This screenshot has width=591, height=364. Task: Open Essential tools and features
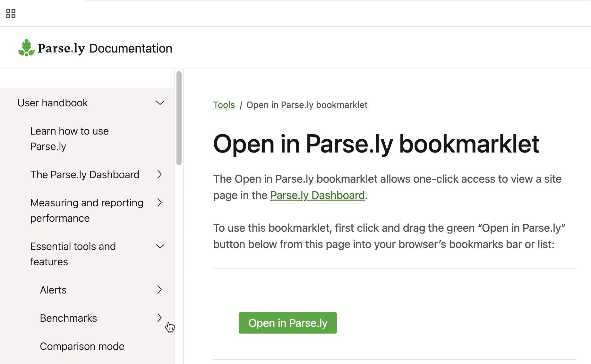73,254
